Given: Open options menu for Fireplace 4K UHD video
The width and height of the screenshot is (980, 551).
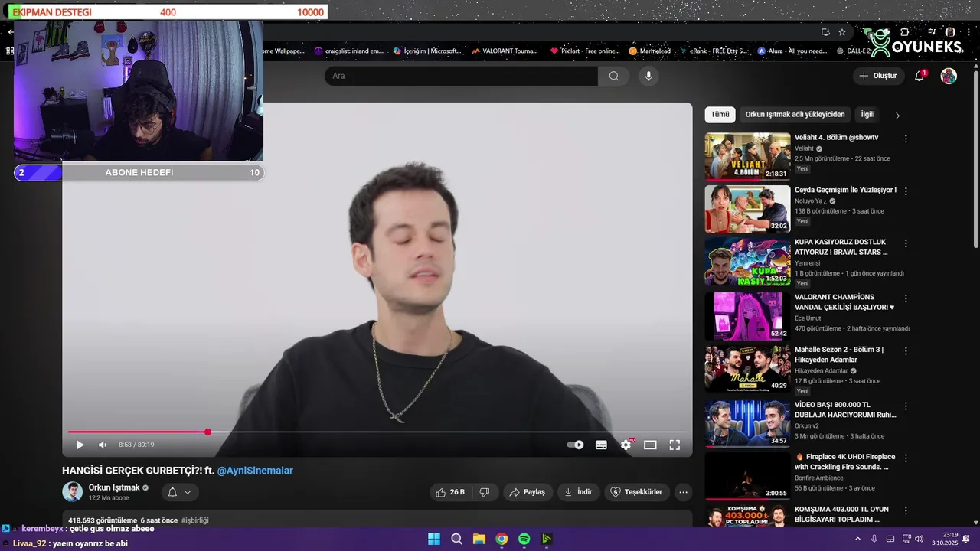Looking at the screenshot, I should click(906, 458).
